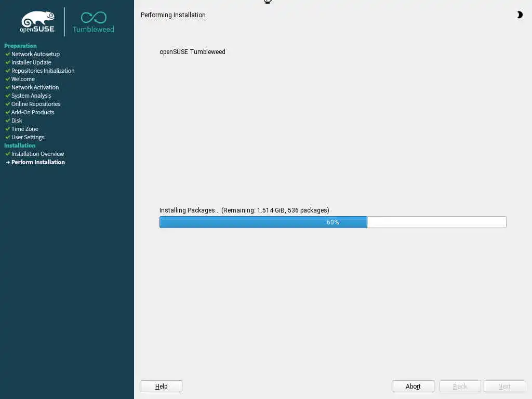
Task: Click the disabled Next button
Action: [x=504, y=386]
